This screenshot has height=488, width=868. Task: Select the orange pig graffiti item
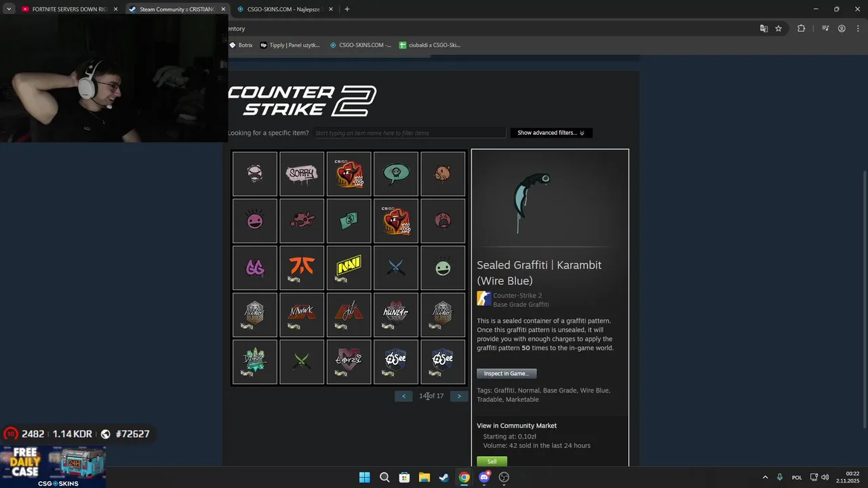point(443,174)
